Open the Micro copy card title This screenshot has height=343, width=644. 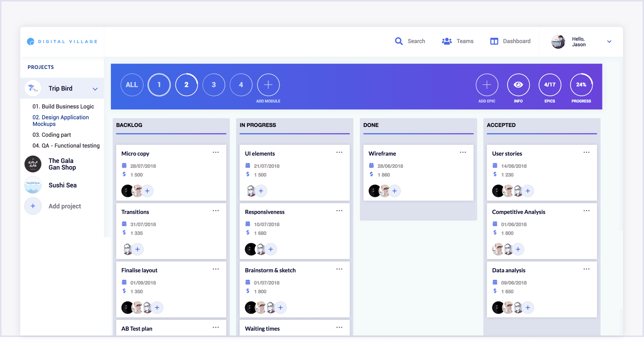coord(135,154)
